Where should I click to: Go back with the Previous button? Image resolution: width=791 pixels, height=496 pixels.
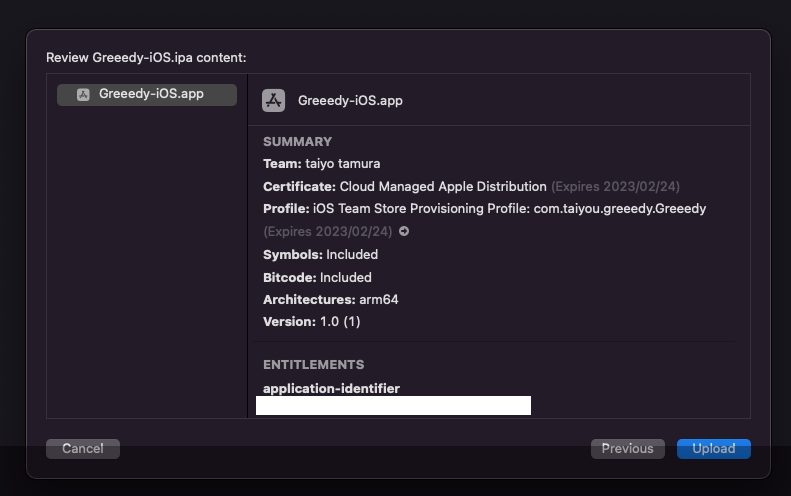point(628,449)
